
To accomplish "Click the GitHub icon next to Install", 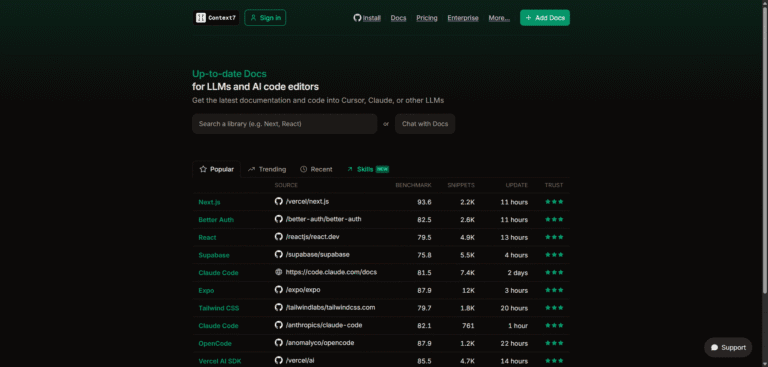I will pos(357,18).
